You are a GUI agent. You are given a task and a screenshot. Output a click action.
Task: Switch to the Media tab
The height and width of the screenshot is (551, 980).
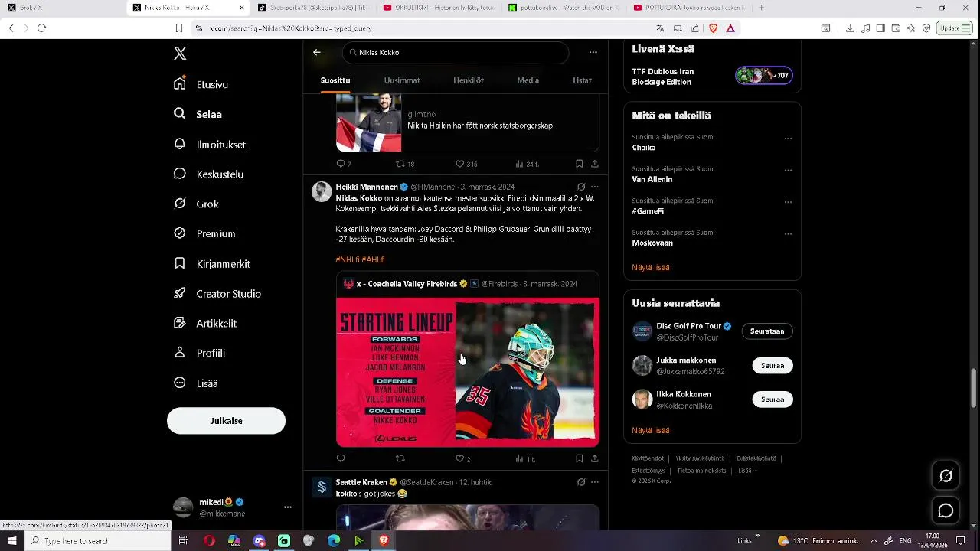(x=528, y=80)
